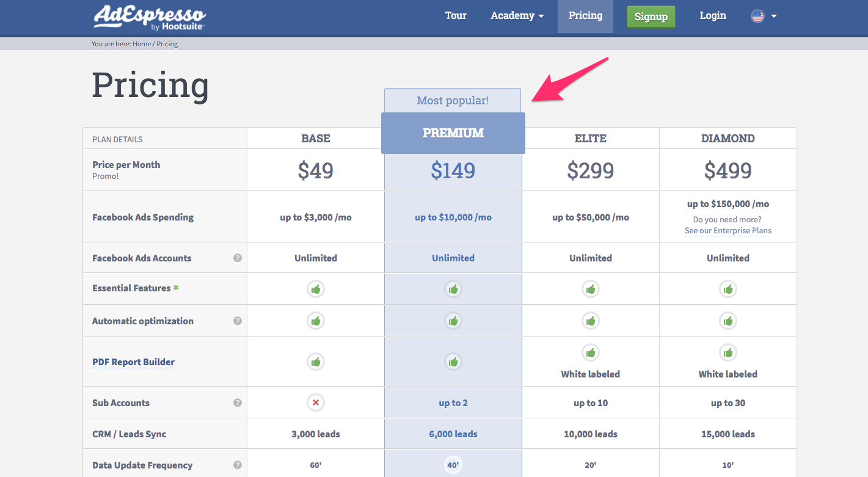Click question mark icon next to Sub Accounts
Image resolution: width=868 pixels, height=477 pixels.
(238, 402)
